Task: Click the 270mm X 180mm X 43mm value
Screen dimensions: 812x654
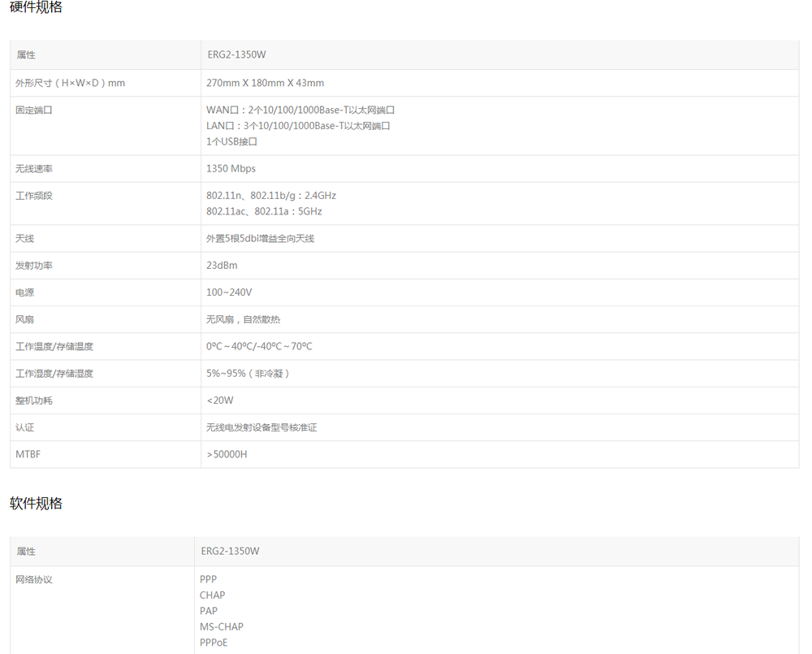Action: 265,83
